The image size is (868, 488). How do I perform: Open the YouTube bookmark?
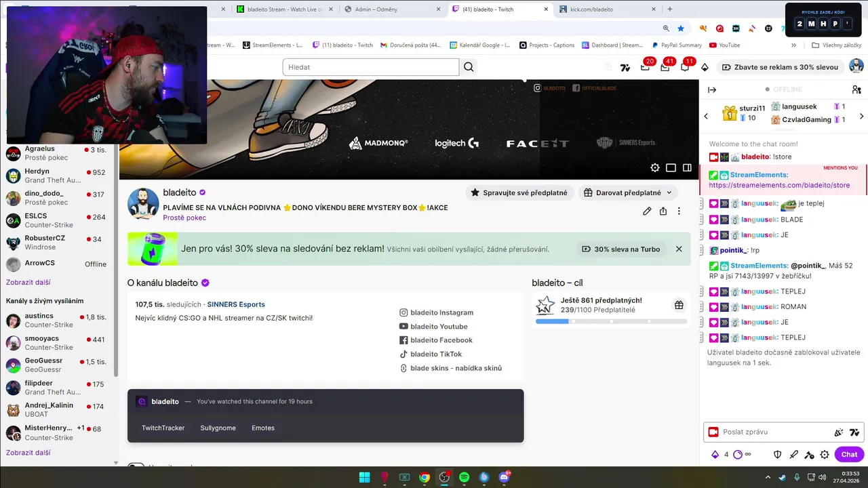[x=724, y=45]
